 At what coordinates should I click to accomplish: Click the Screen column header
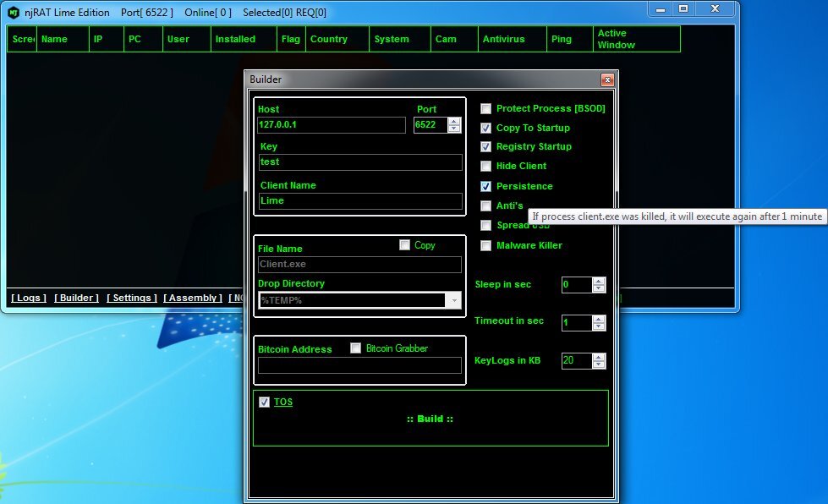click(22, 39)
